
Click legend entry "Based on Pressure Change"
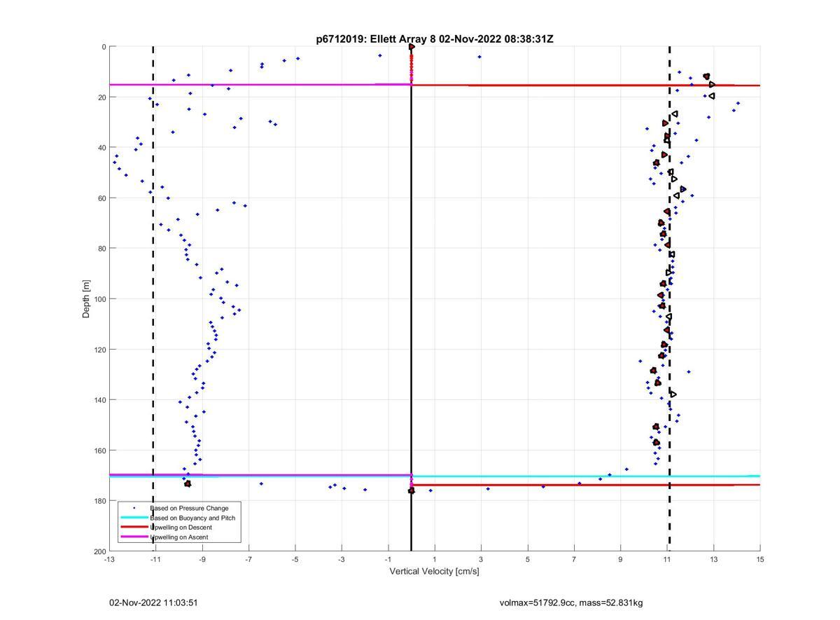pos(189,508)
